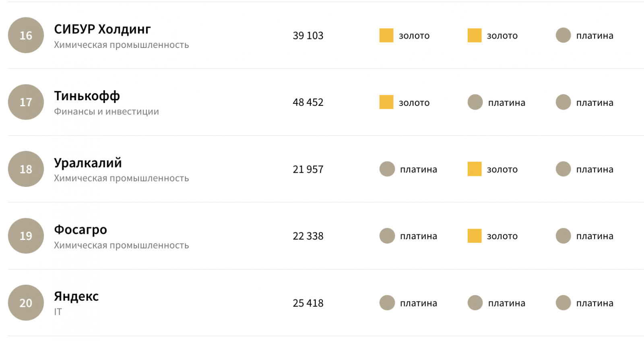This screenshot has width=644, height=341.
Task: Click the rank 19 circle badge
Action: (x=26, y=236)
